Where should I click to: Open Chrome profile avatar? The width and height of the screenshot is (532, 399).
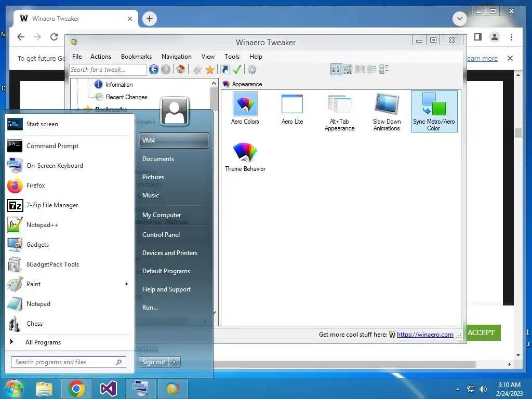coord(495,37)
